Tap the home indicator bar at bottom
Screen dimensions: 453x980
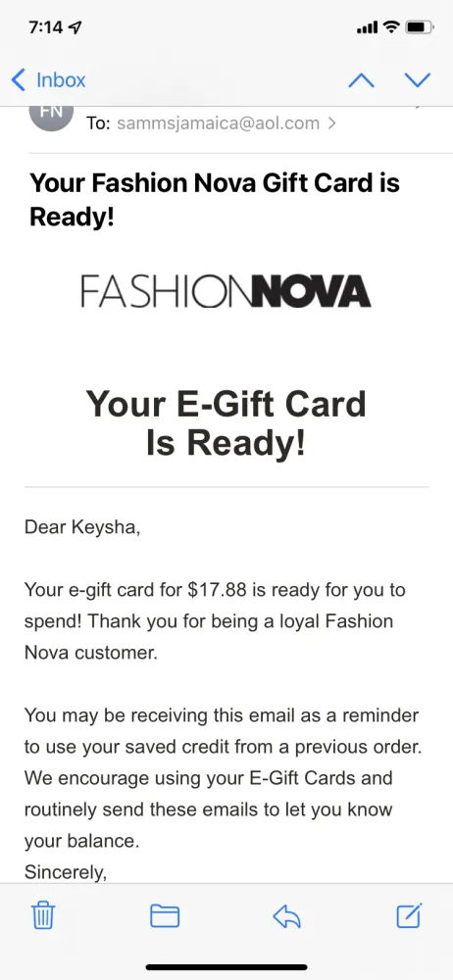(x=226, y=967)
